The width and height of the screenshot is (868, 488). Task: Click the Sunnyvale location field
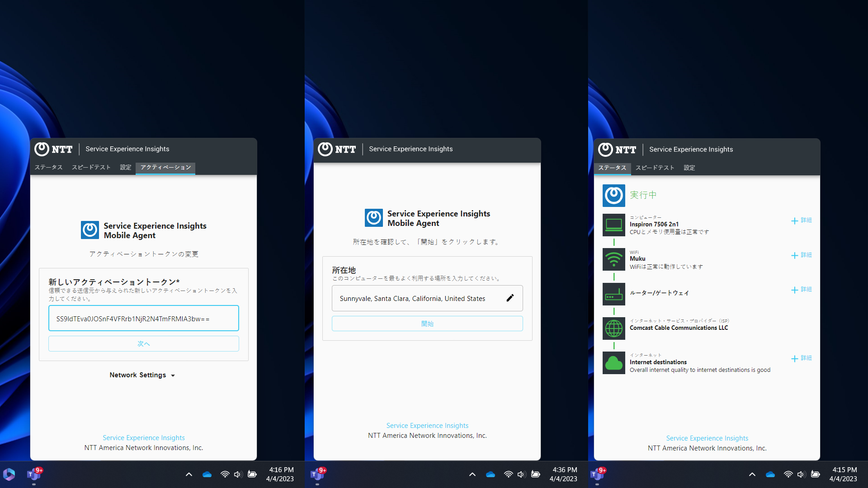point(427,298)
